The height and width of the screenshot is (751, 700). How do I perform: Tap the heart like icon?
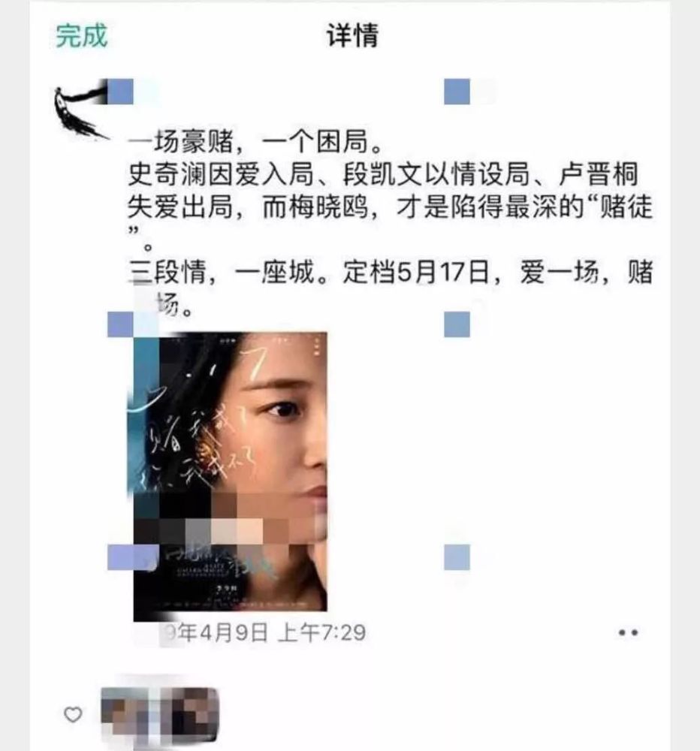tap(73, 714)
